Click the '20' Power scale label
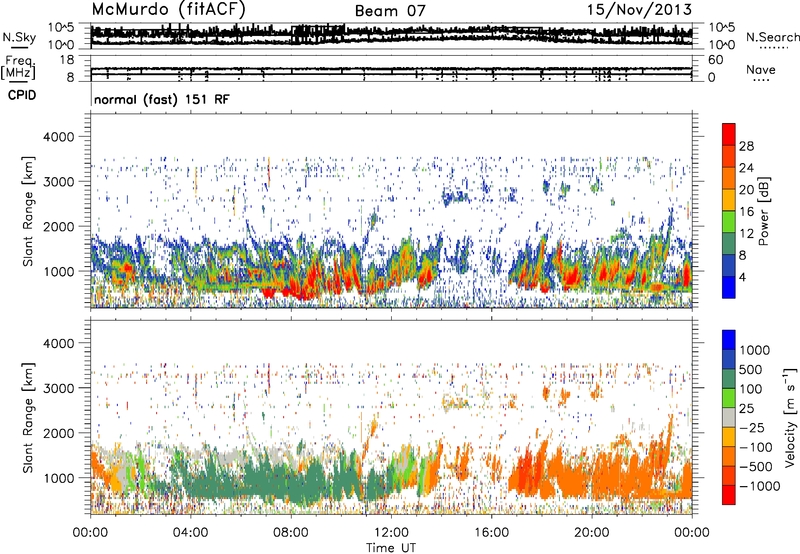Viewport: 800px width, 554px height. click(x=746, y=190)
